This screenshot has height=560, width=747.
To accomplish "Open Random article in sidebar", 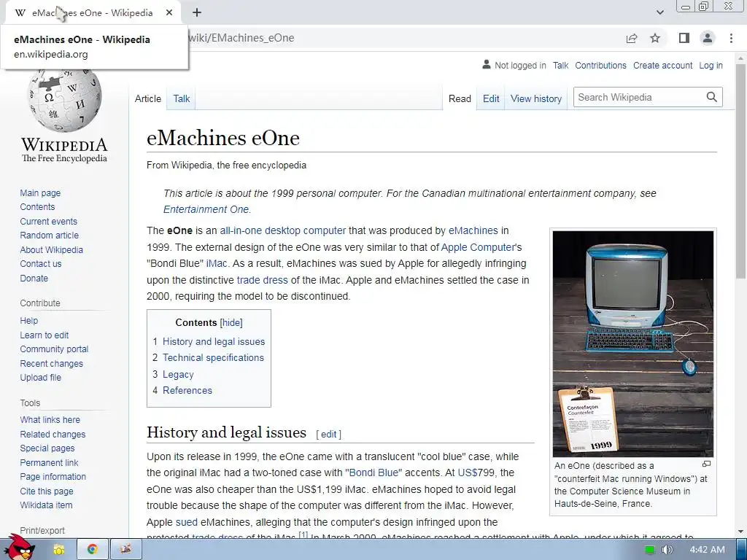I will pos(49,236).
